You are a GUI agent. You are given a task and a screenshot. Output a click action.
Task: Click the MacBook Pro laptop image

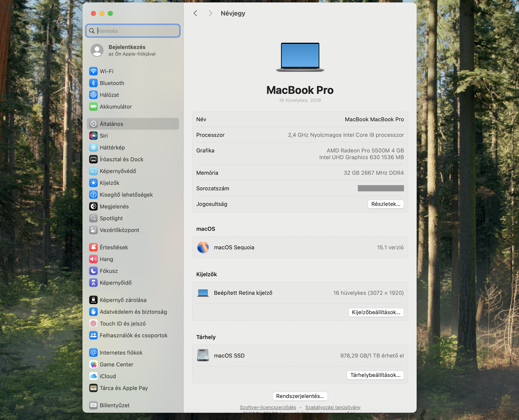pyautogui.click(x=300, y=57)
